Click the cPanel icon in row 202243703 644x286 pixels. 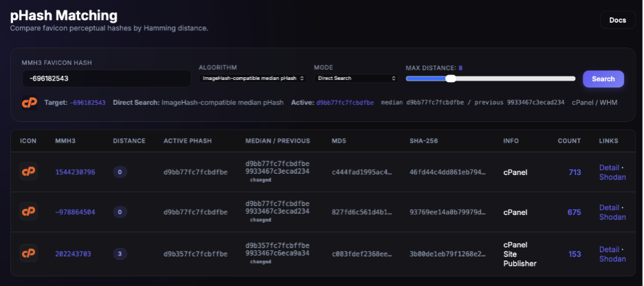click(29, 254)
